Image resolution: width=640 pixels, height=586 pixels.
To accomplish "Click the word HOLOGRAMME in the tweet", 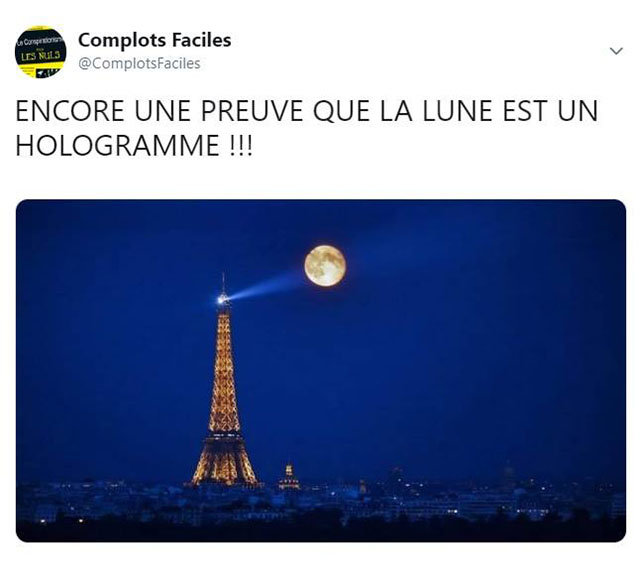I will click(118, 145).
